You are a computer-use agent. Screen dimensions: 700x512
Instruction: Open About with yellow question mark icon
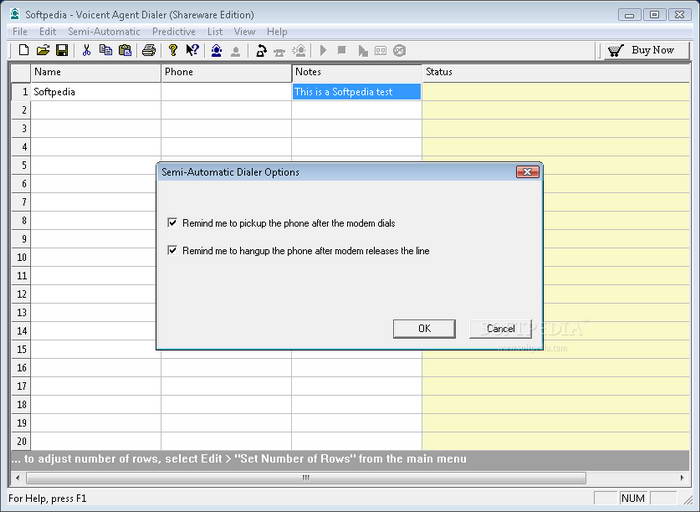[x=173, y=50]
